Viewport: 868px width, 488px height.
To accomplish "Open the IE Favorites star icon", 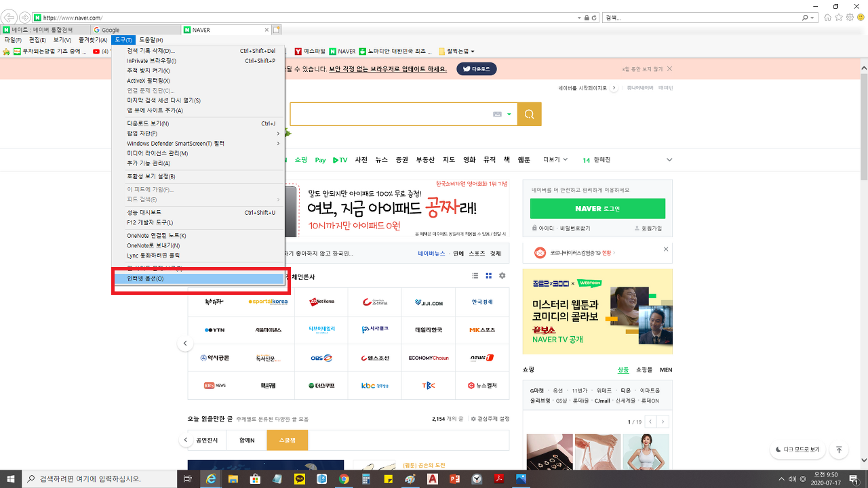I will 839,18.
